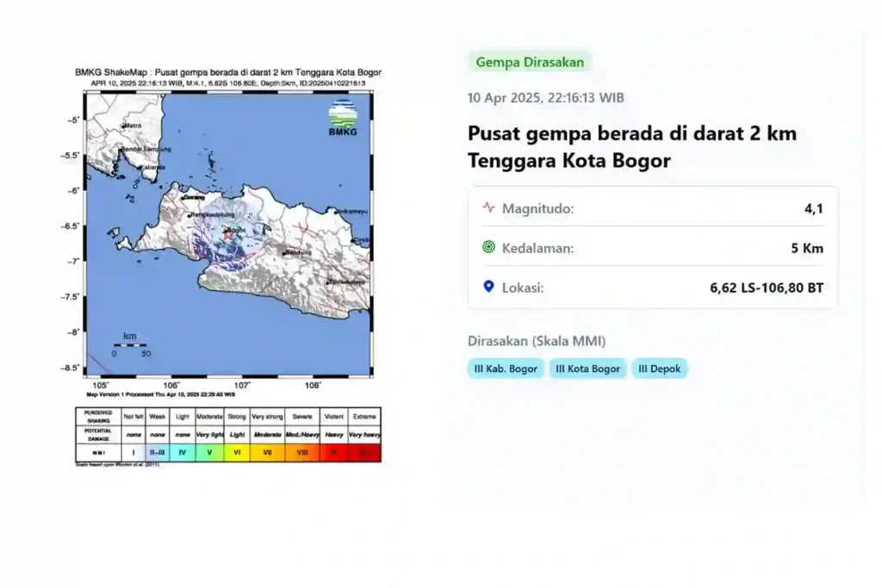Click the Bandar Lampung label on map
Image resolution: width=882 pixels, height=588 pixels.
(146, 149)
